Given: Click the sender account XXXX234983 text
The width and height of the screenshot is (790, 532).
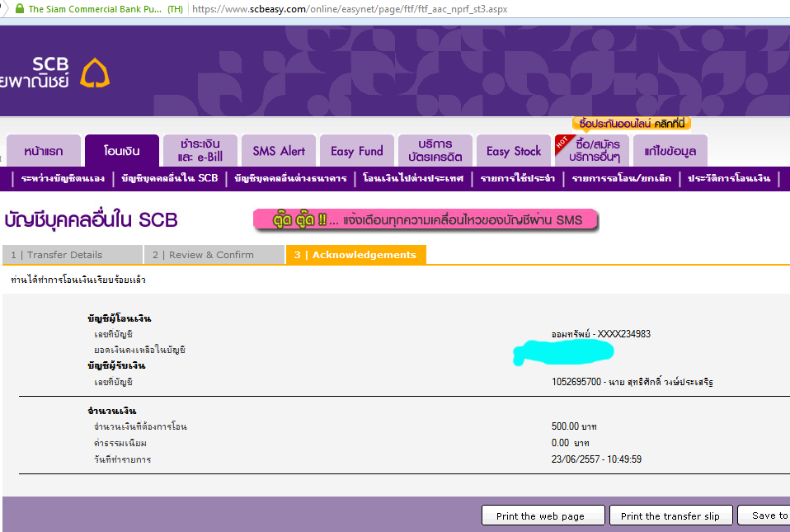Looking at the screenshot, I should coord(600,334).
